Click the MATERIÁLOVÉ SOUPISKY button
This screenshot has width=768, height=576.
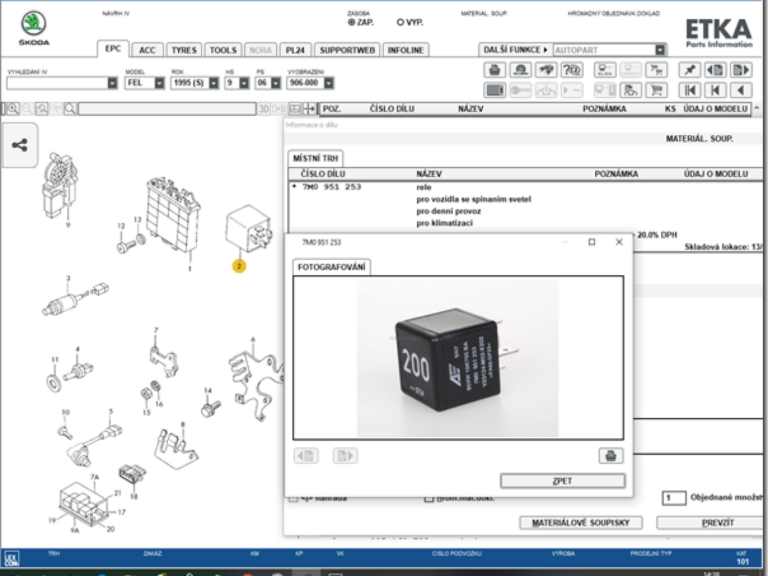pos(580,523)
